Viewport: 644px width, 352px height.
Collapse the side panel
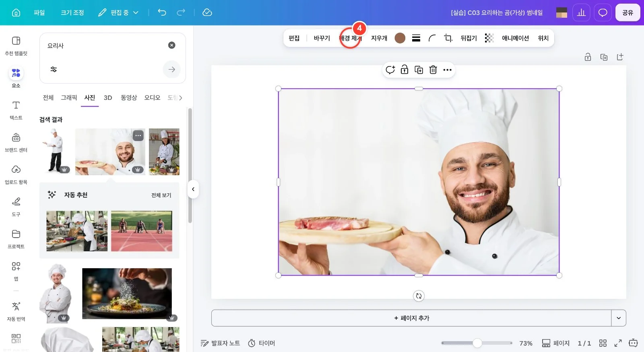pos(193,189)
